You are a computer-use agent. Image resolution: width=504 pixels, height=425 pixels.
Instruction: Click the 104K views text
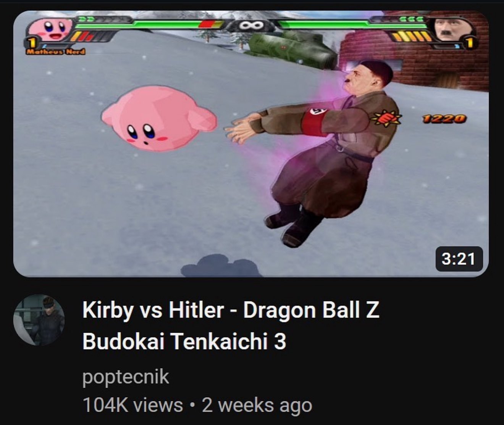(132, 404)
